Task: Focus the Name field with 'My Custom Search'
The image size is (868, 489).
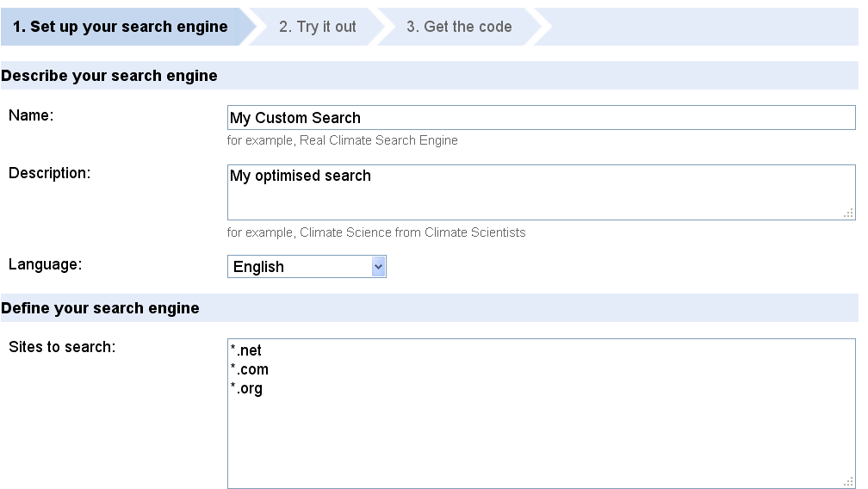Action: [542, 118]
